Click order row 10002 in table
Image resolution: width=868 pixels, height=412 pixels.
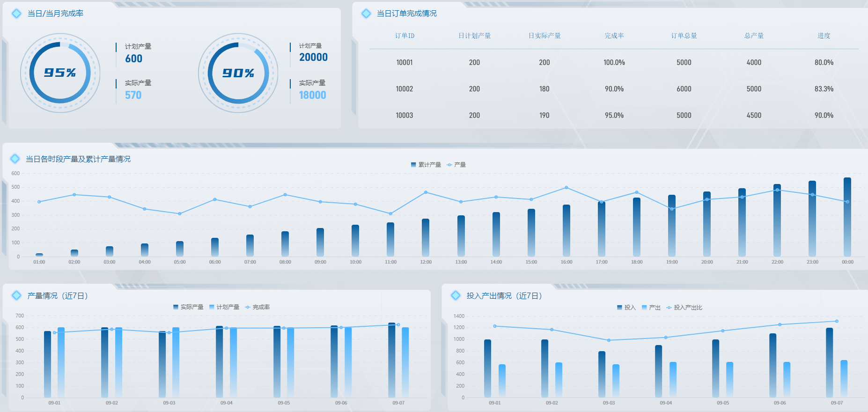tap(614, 89)
